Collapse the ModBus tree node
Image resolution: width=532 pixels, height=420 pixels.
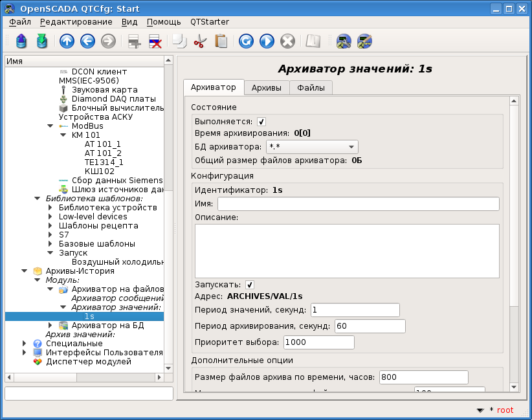50,126
